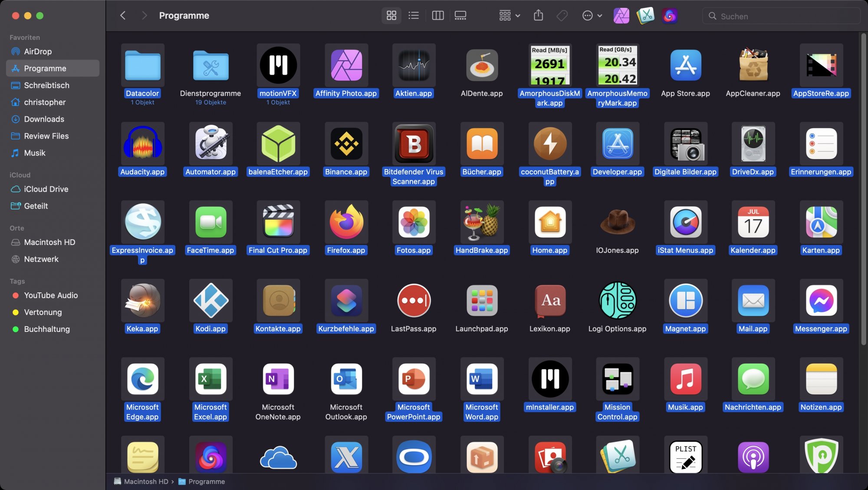Click the balenaEtcher app icon
The width and height of the screenshot is (868, 490).
pos(278,144)
